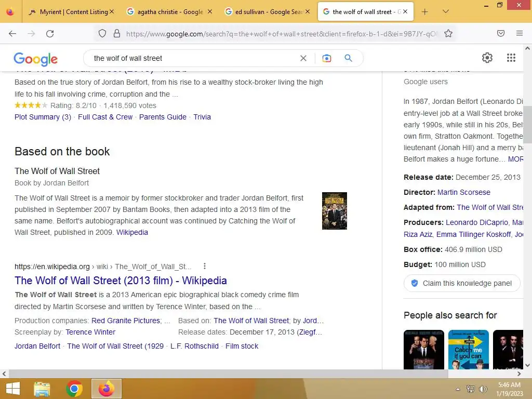532x399 pixels.
Task: Show hidden tray icons arrow
Action: [x=458, y=389]
